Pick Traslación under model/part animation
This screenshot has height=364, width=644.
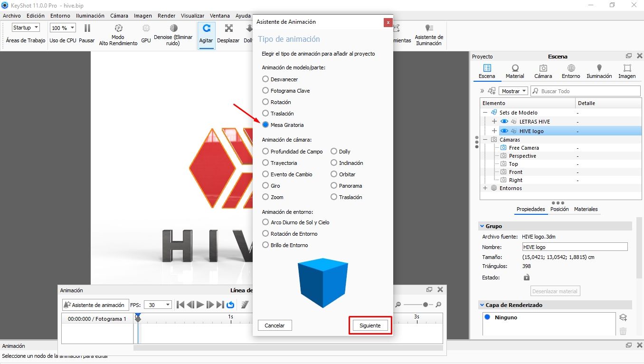point(265,114)
